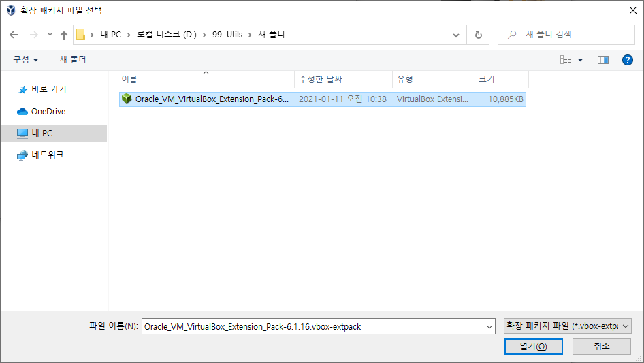Select '내 PC' in address breadcrumb
Viewport: 644px width, 363px height.
[x=111, y=35]
